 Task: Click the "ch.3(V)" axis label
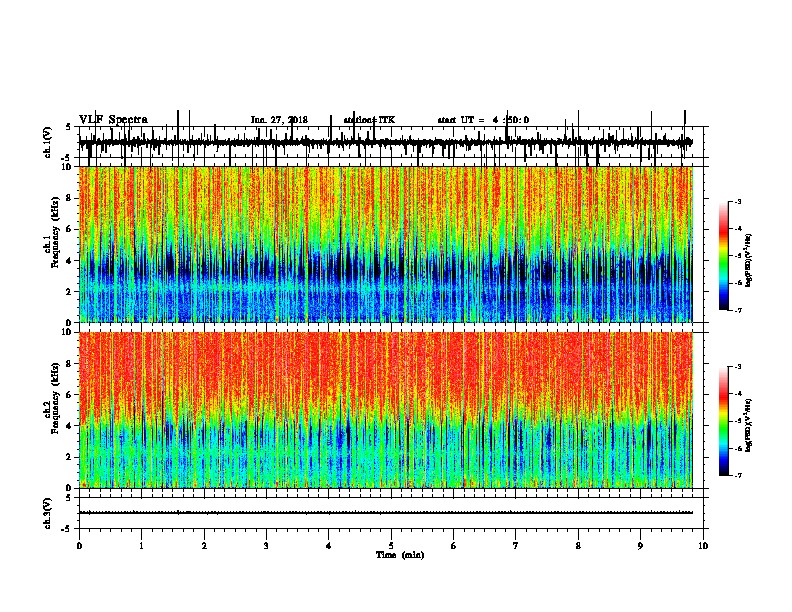coord(48,513)
